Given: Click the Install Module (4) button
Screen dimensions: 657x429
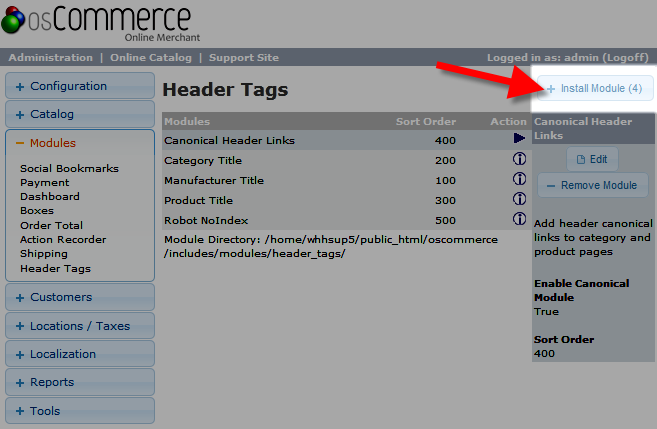Looking at the screenshot, I should coord(594,88).
